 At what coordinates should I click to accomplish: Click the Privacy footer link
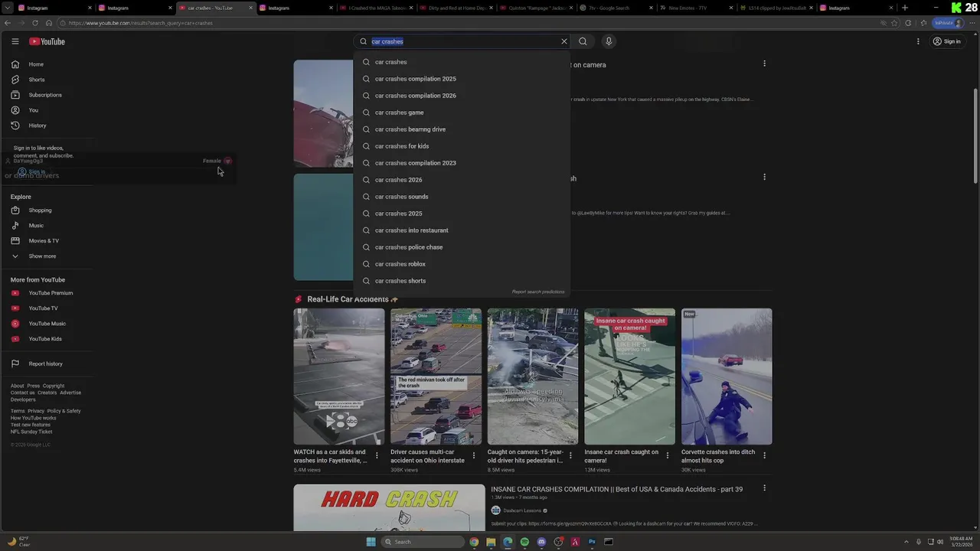click(x=36, y=411)
